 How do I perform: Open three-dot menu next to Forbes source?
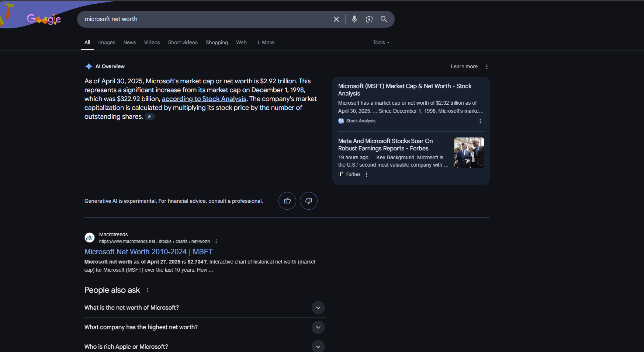(367, 175)
